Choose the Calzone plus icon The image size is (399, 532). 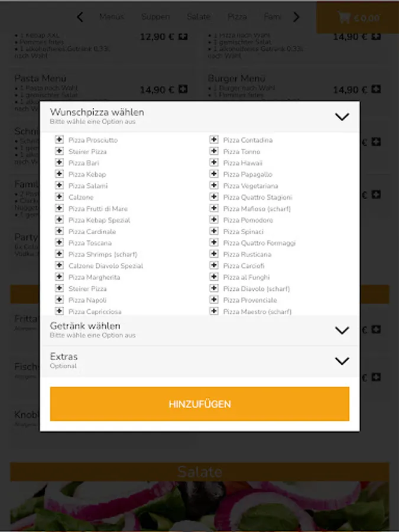[x=59, y=197]
